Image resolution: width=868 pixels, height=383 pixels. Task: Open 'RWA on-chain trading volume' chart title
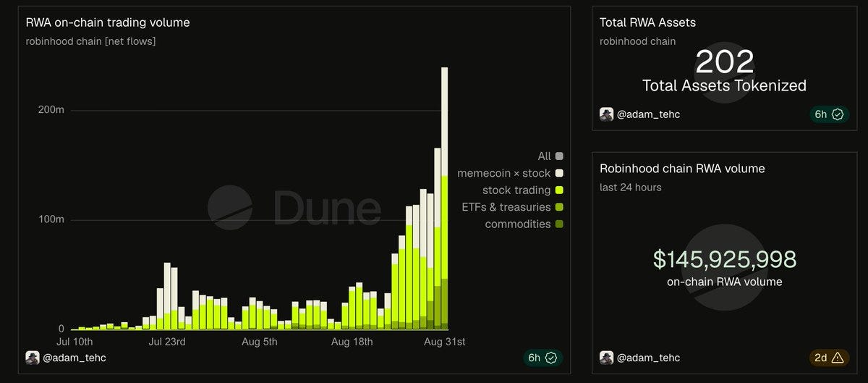click(x=108, y=22)
